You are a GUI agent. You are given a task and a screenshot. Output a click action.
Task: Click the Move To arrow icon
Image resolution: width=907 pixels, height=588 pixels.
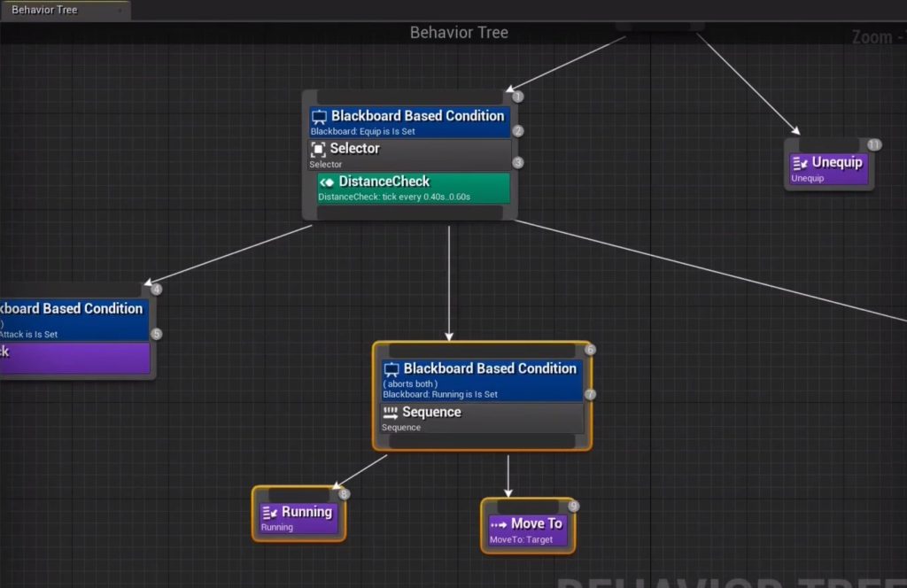click(499, 525)
